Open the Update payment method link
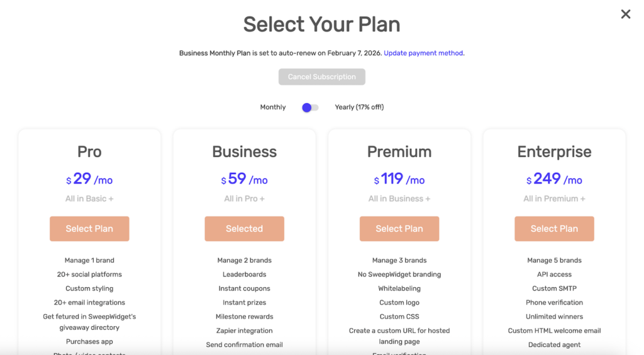644x355 pixels. 424,53
